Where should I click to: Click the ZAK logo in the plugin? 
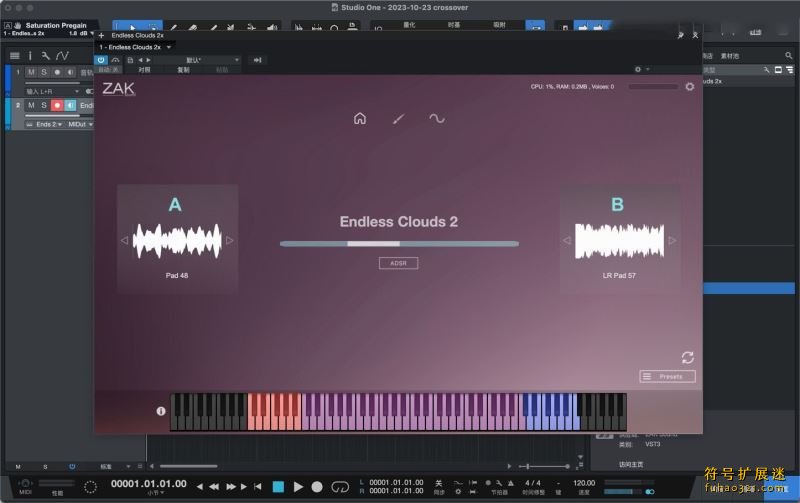(118, 88)
